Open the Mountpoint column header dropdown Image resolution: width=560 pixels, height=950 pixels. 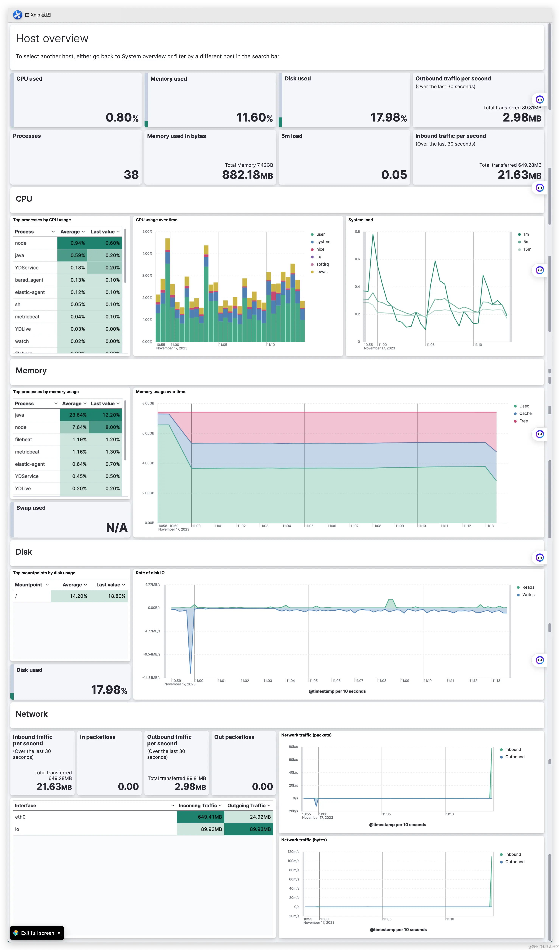coord(47,585)
